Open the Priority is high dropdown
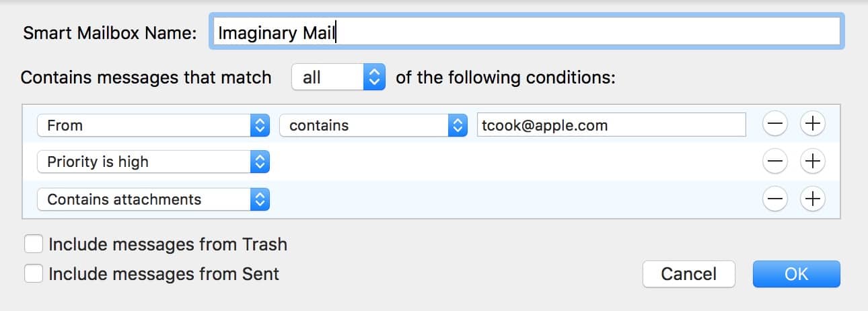 coord(153,162)
